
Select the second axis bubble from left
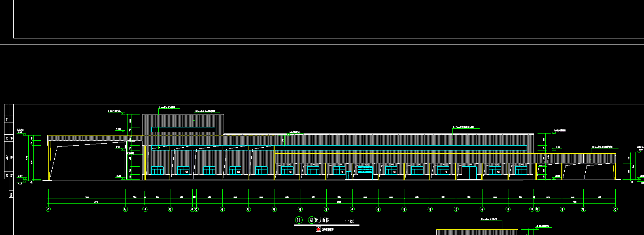click(x=125, y=209)
